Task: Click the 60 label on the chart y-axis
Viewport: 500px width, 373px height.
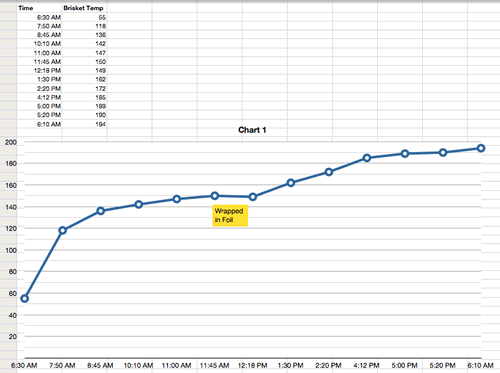Action: (12, 293)
